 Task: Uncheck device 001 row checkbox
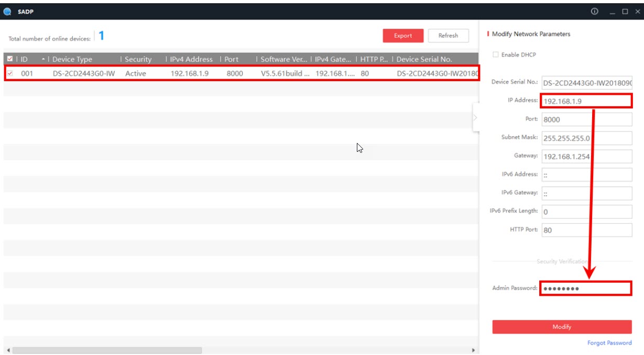[x=10, y=73]
